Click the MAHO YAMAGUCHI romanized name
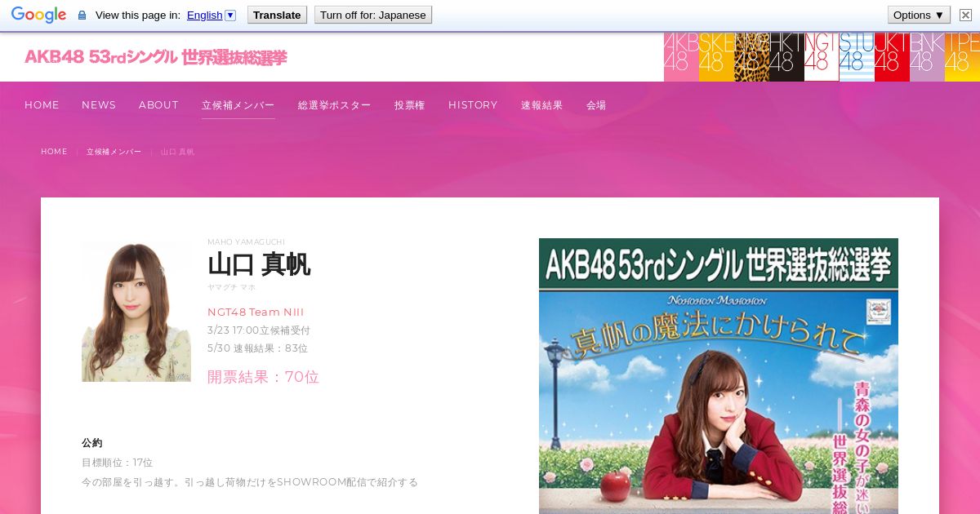Screen dimensions: 980x514 pos(246,241)
